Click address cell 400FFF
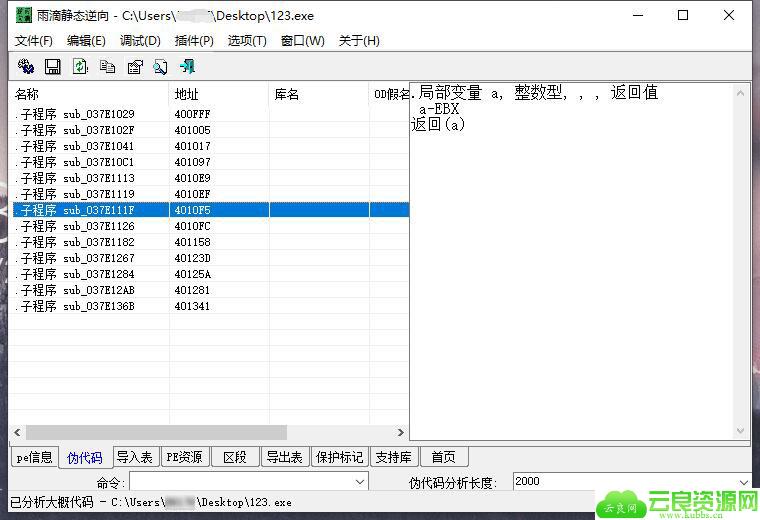760x520 pixels. point(192,114)
